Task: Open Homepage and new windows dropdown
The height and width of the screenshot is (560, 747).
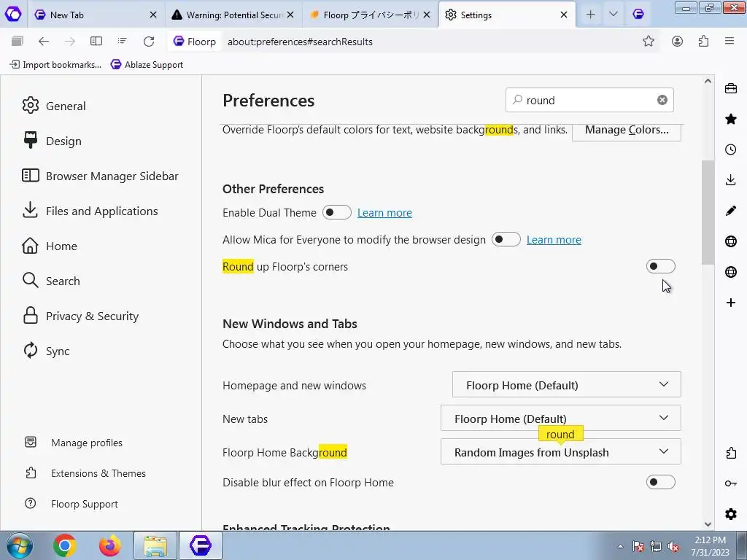Action: pyautogui.click(x=566, y=385)
